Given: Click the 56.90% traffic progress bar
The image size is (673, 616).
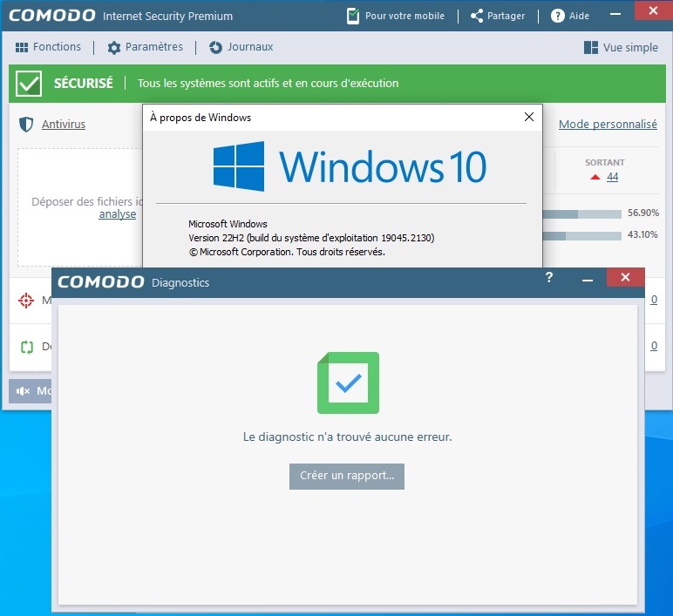Looking at the screenshot, I should coord(582,213).
